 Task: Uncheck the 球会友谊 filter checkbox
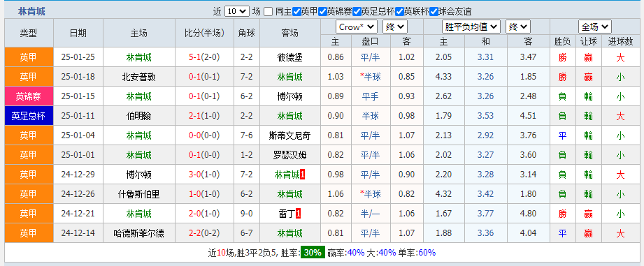[x=434, y=11]
